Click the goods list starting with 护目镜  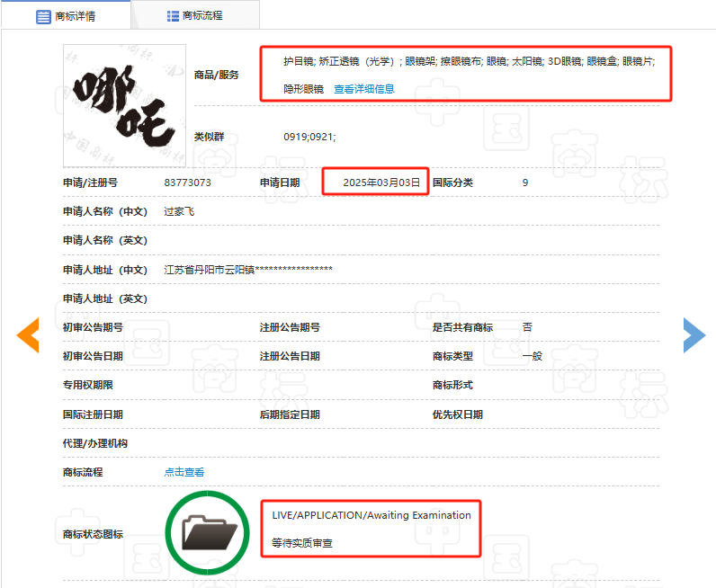469,61
